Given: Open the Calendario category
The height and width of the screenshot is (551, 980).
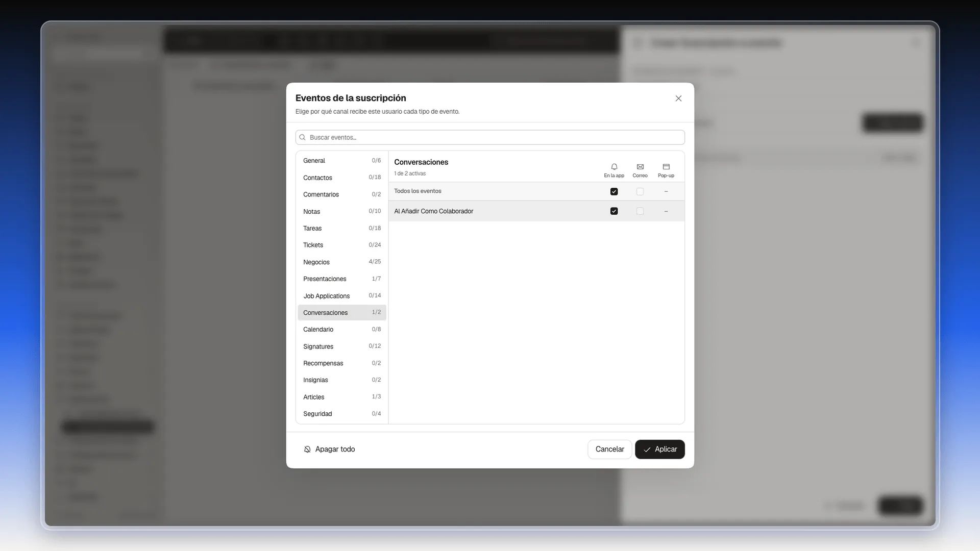Looking at the screenshot, I should [342, 330].
